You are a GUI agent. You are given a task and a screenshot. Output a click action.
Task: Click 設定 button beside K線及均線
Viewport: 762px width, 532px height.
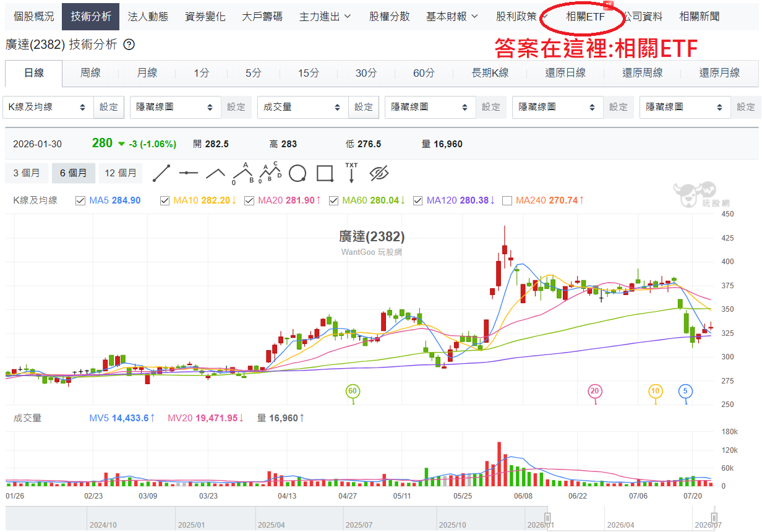109,107
